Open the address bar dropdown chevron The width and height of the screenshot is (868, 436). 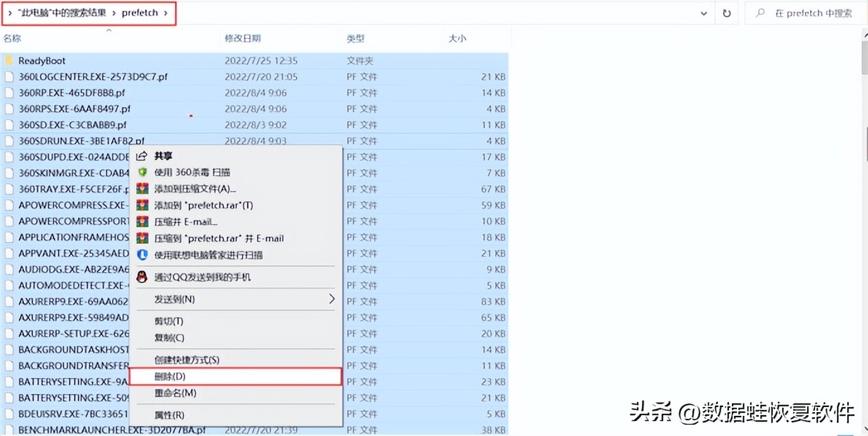point(704,13)
